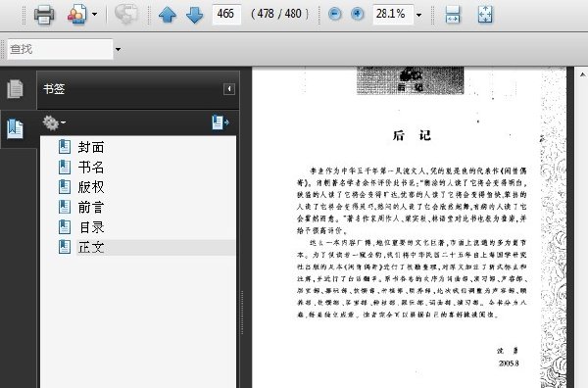The width and height of the screenshot is (588, 388).
Task: Open the 书名 bookmark
Action: point(91,167)
